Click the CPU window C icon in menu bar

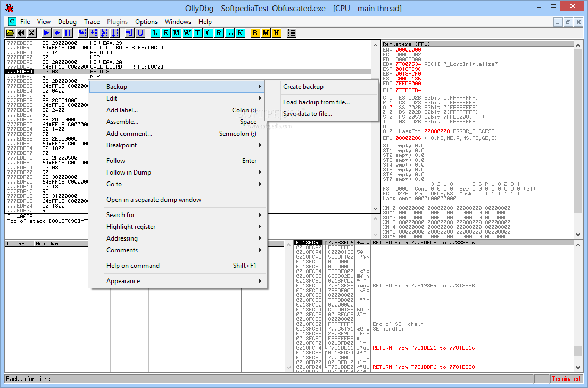pos(12,22)
